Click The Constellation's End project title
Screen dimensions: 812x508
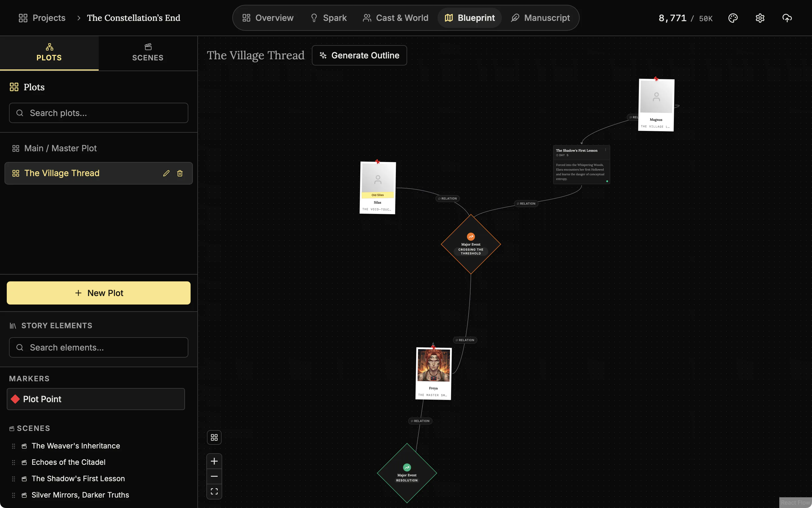click(134, 18)
